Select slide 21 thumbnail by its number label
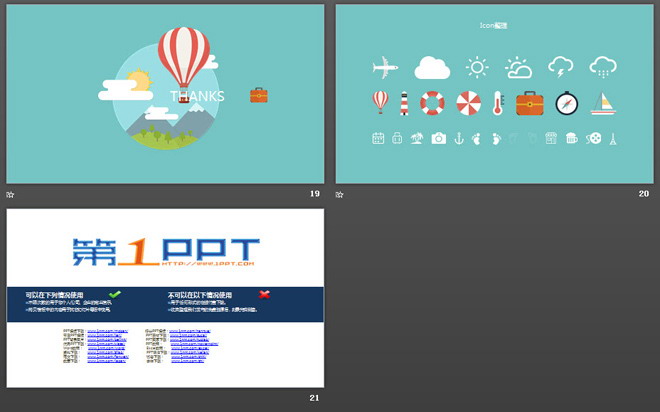This screenshot has width=660, height=412. click(314, 398)
